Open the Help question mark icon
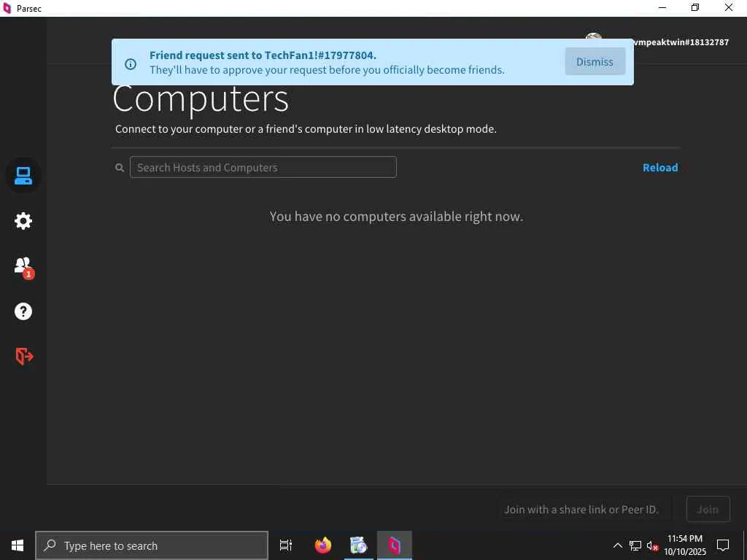The height and width of the screenshot is (560, 747). click(23, 311)
